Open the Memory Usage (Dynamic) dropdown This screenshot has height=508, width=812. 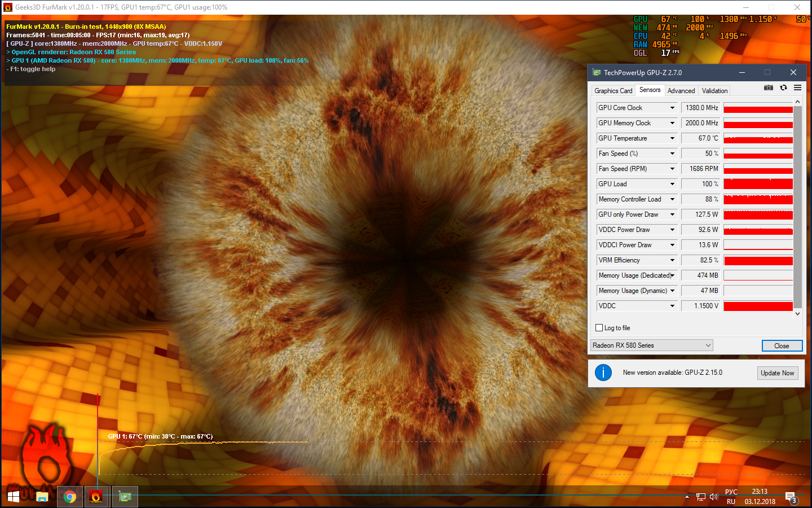coord(672,291)
